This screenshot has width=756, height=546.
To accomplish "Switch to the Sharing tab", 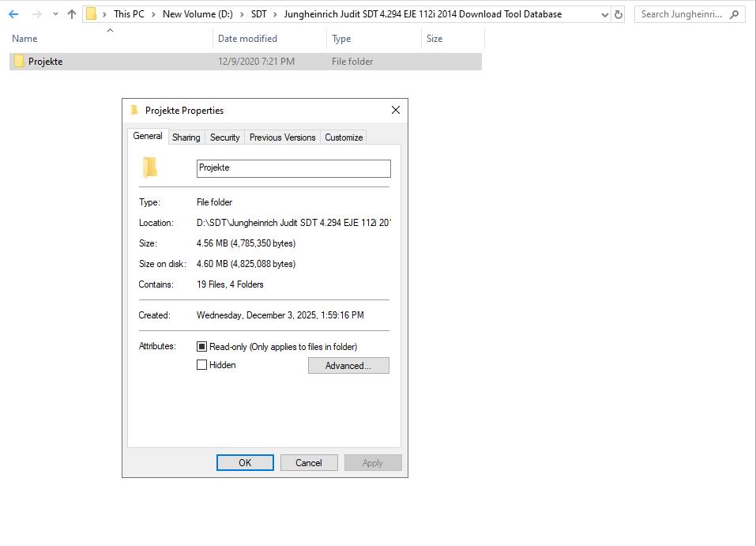I will [186, 137].
